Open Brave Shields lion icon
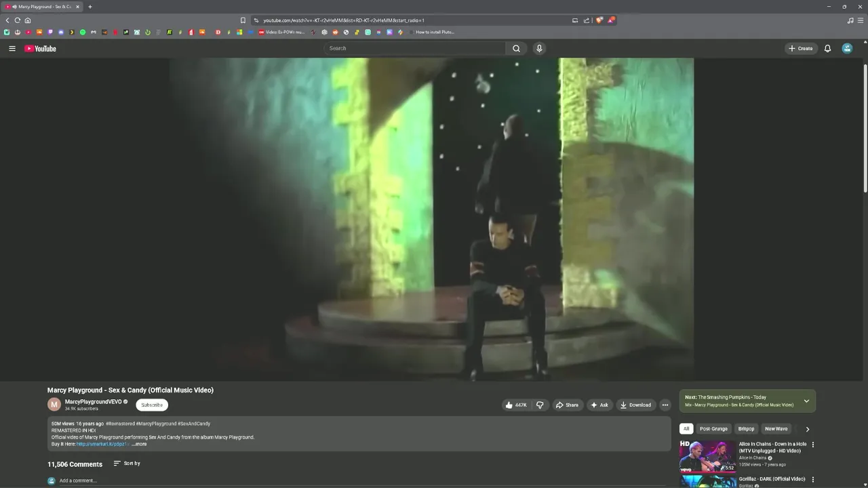The width and height of the screenshot is (868, 488). click(599, 20)
